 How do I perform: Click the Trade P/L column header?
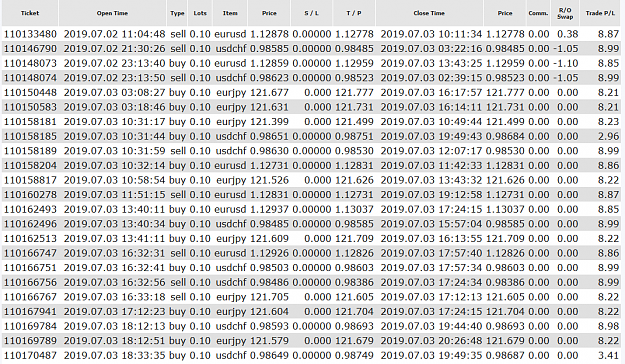pos(600,13)
